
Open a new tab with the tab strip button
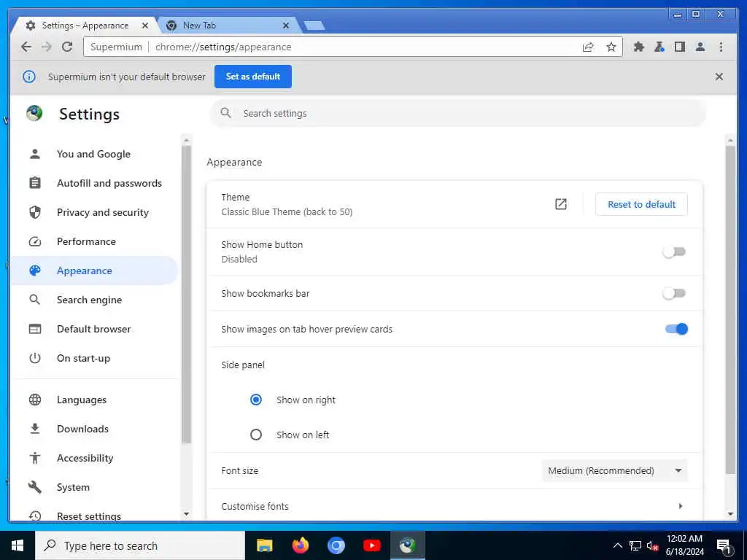pyautogui.click(x=314, y=26)
